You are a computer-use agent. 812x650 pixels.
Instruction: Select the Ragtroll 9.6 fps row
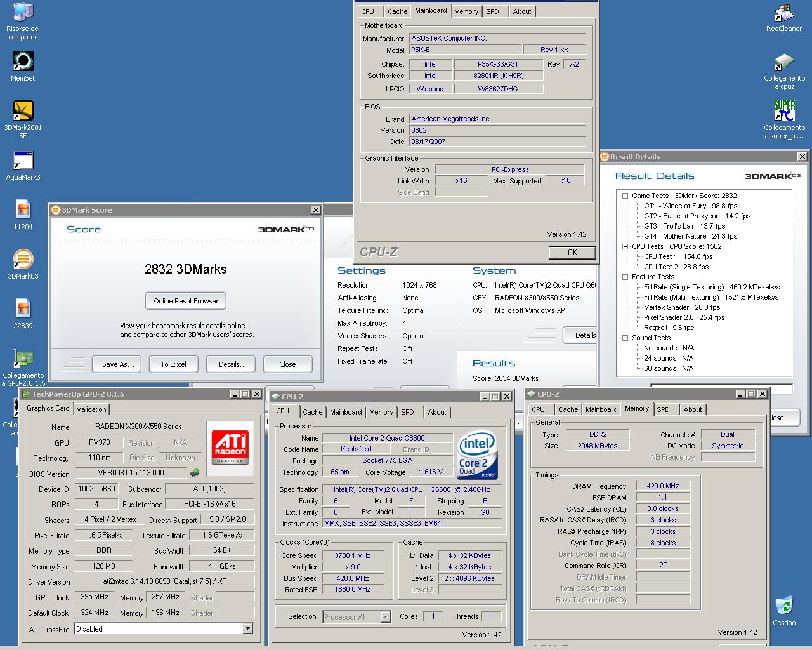point(669,328)
